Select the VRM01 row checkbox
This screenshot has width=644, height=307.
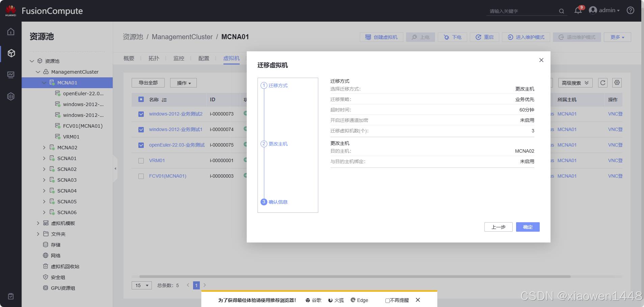point(141,161)
